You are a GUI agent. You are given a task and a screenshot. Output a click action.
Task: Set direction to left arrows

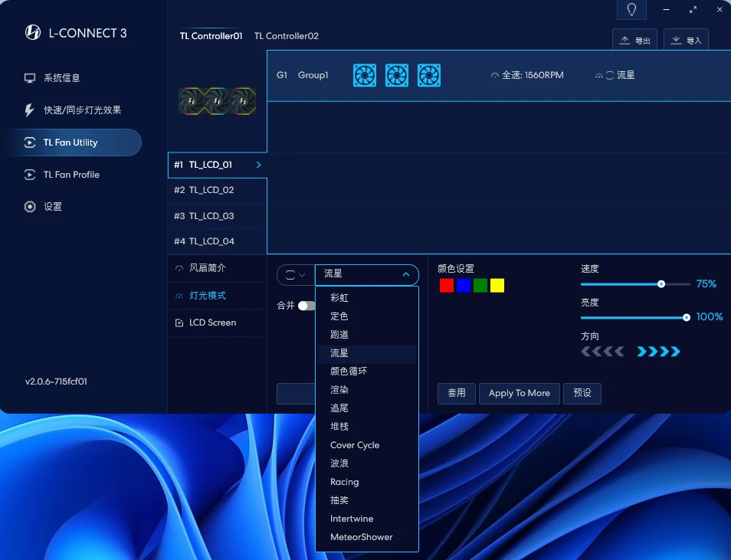tap(602, 352)
